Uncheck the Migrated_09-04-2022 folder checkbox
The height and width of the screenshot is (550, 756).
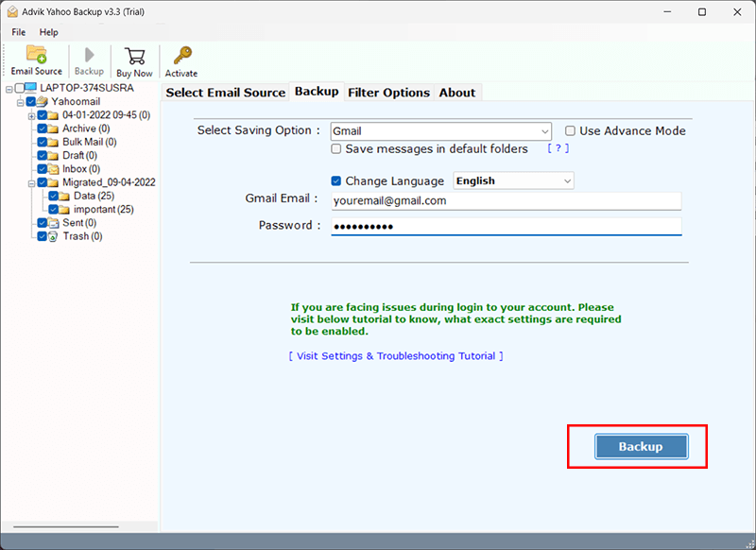(x=42, y=182)
